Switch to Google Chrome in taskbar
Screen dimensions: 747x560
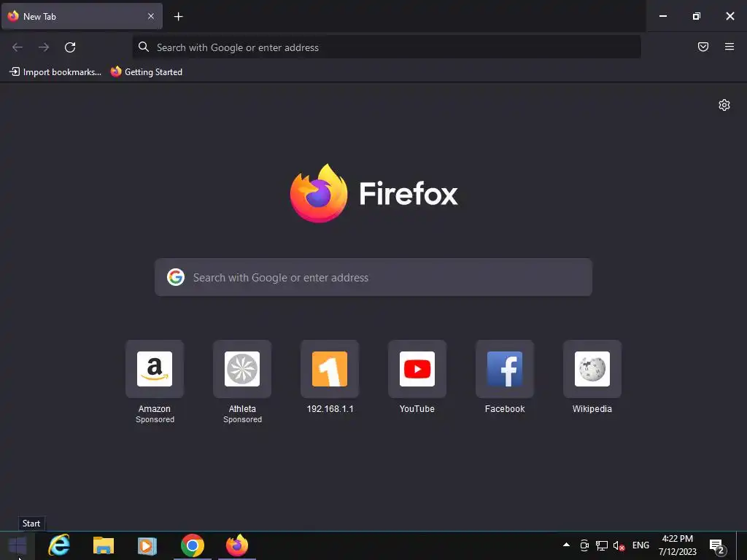click(193, 545)
